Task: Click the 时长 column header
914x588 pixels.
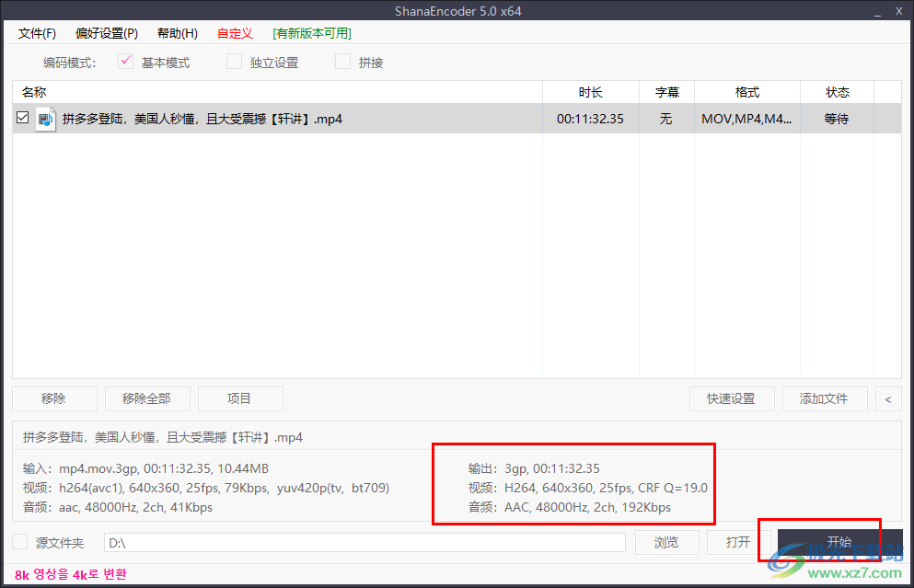Action: pyautogui.click(x=591, y=92)
